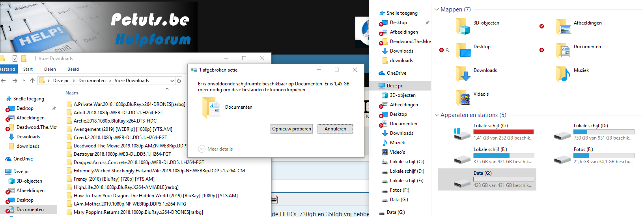This screenshot has height=217, width=644.
Task: Open Desktop folder in Mappen group
Action: coord(473,51)
